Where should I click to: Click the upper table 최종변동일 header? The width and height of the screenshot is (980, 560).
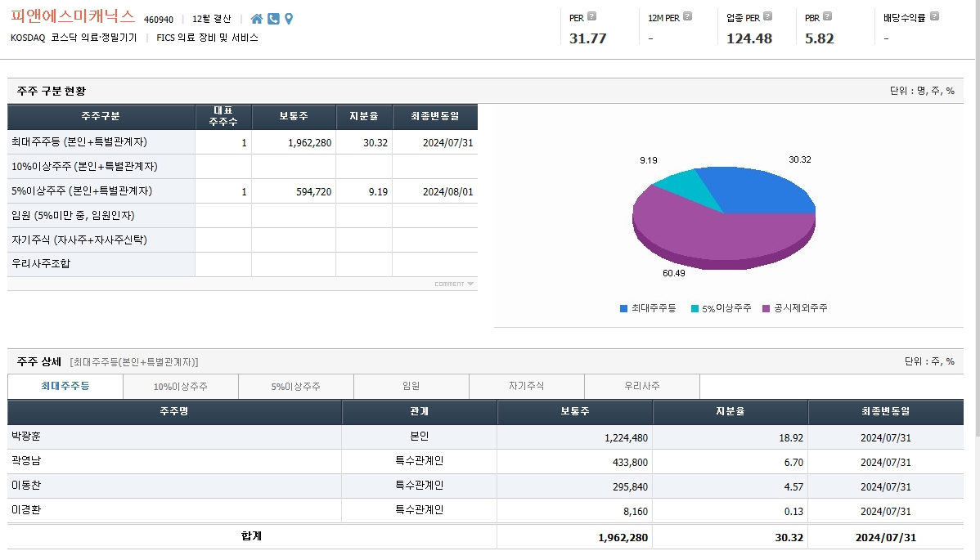click(x=435, y=117)
